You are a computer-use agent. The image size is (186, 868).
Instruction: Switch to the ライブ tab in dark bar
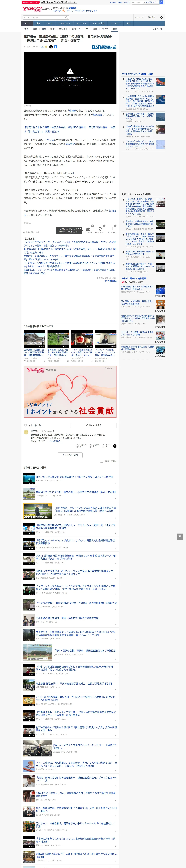49,24
